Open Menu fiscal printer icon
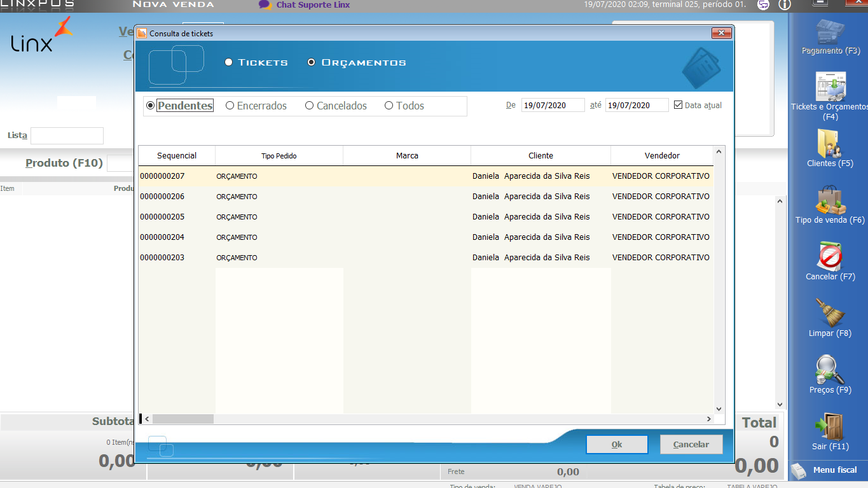 (x=799, y=471)
